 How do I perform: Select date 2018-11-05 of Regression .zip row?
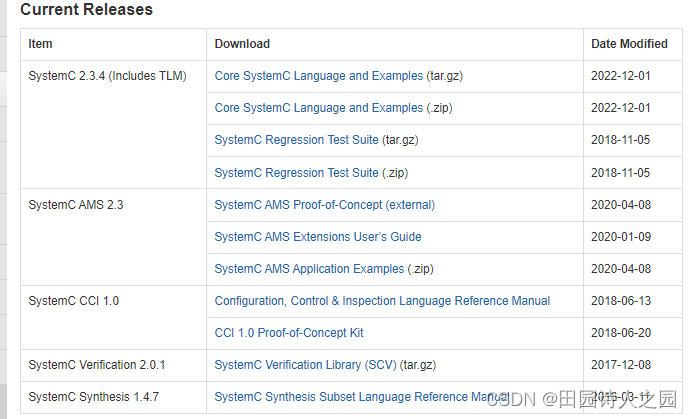click(x=620, y=173)
